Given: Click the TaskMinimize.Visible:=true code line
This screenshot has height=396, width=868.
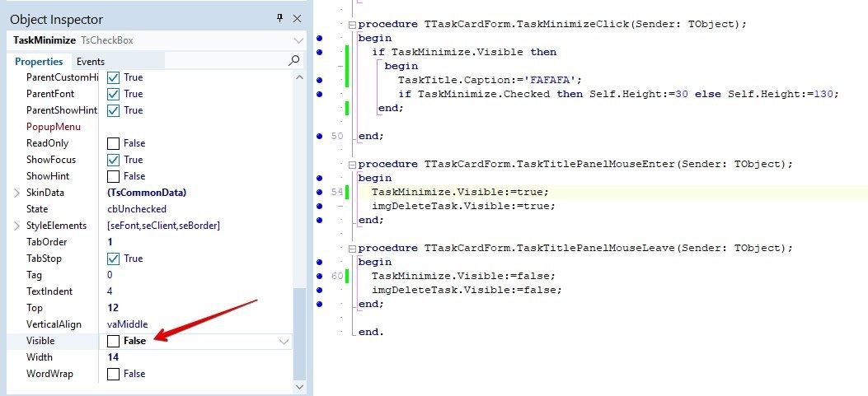Looking at the screenshot, I should (x=460, y=192).
